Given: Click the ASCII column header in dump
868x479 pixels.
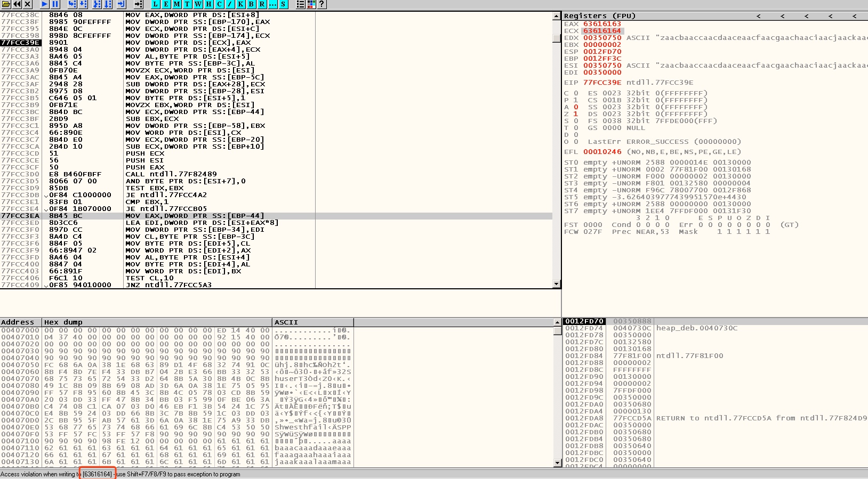Looking at the screenshot, I should (313, 322).
